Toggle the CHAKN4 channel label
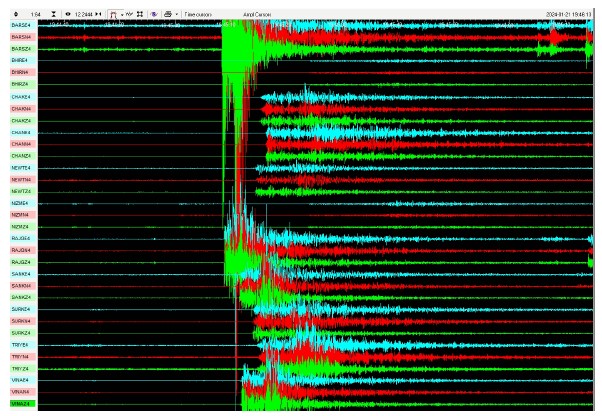 click(x=20, y=108)
